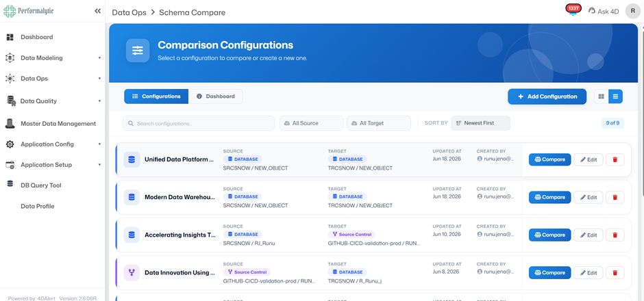Open the user avatar R menu
This screenshot has height=301, width=644.
point(632,11)
